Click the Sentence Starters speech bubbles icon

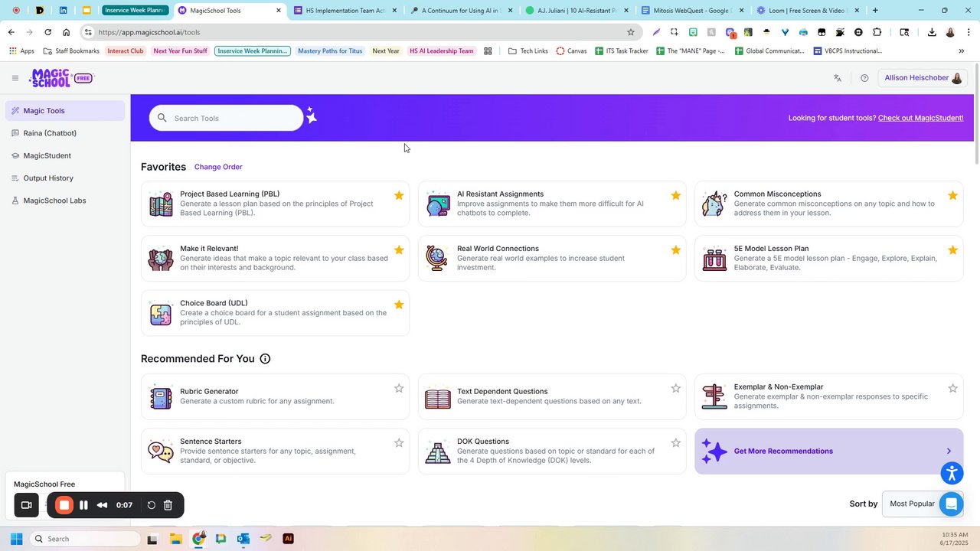click(x=161, y=451)
